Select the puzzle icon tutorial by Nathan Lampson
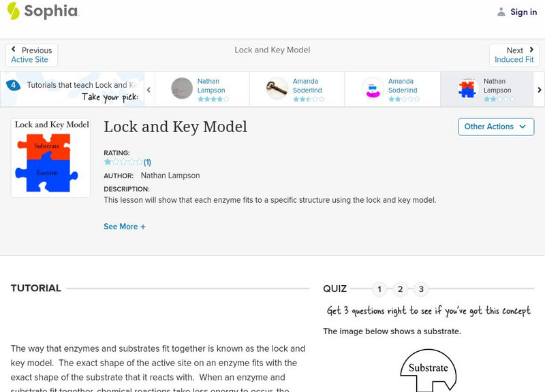The height and width of the screenshot is (392, 545). (x=467, y=88)
